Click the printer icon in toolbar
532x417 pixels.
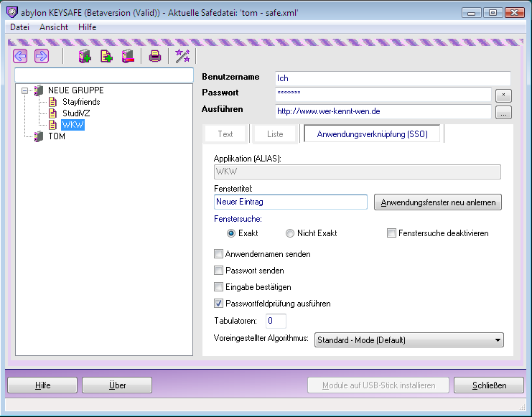(x=155, y=56)
